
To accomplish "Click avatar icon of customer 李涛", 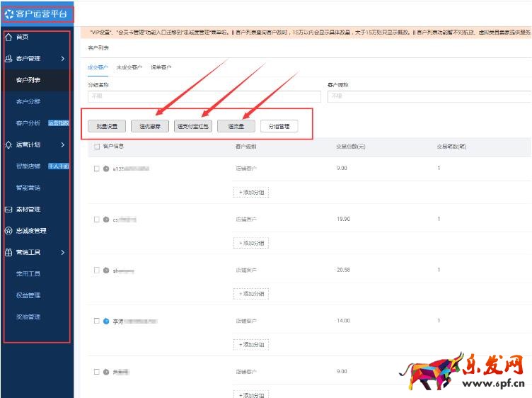I will (x=106, y=321).
